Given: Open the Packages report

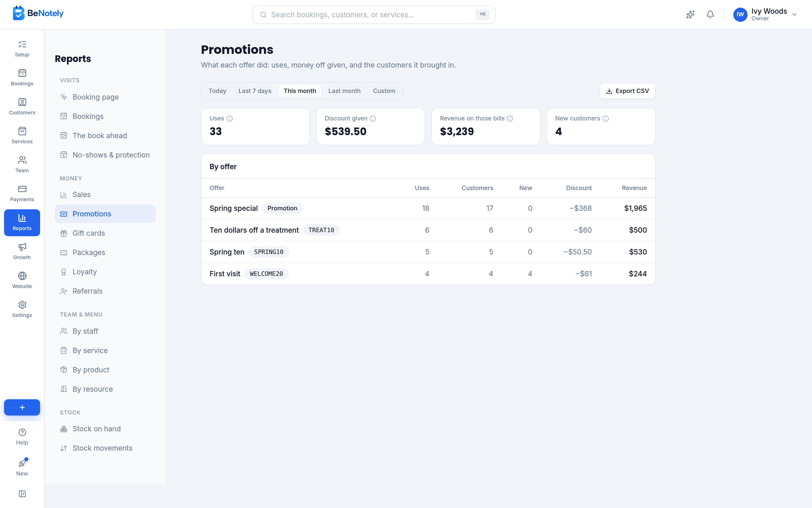Looking at the screenshot, I should pos(105,252).
